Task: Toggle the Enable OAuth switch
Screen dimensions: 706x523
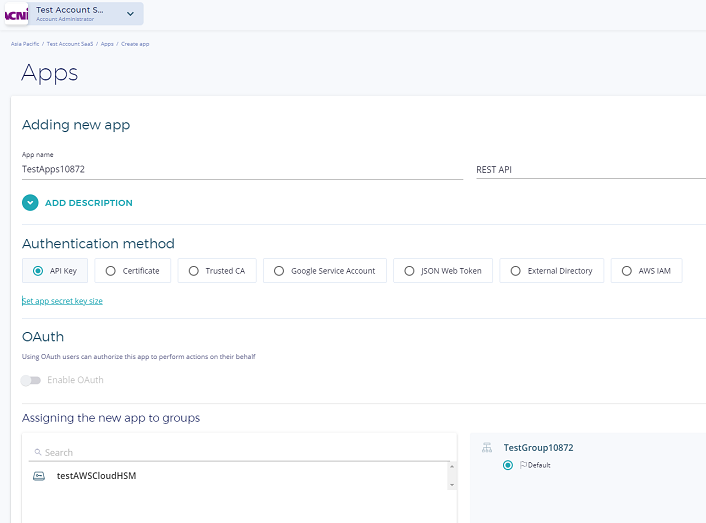Action: 31,380
